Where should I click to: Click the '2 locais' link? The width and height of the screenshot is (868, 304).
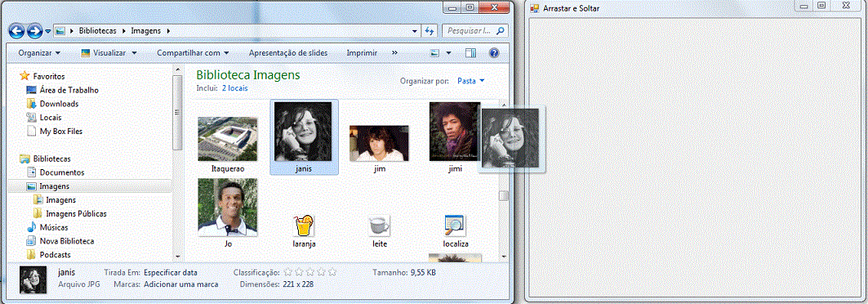click(234, 88)
